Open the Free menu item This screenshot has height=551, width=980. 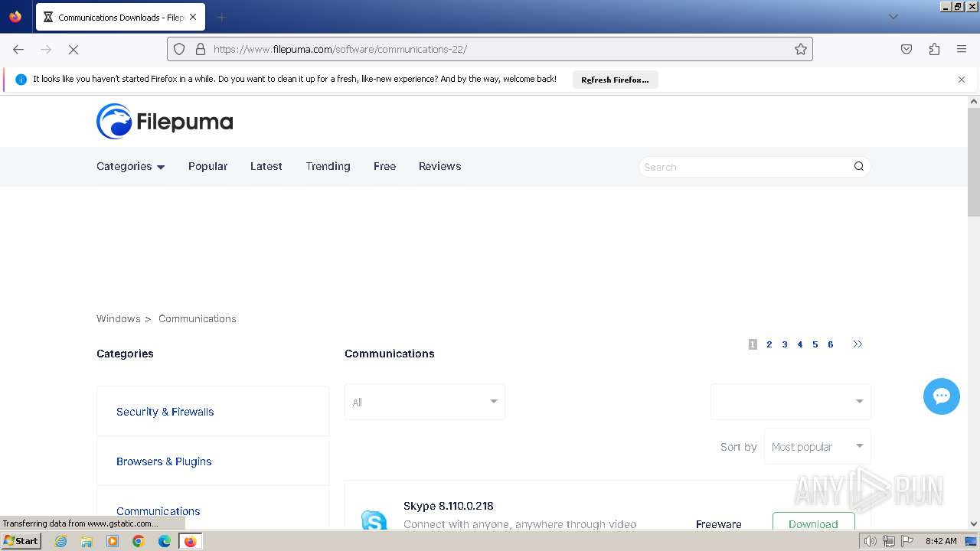coord(384,166)
